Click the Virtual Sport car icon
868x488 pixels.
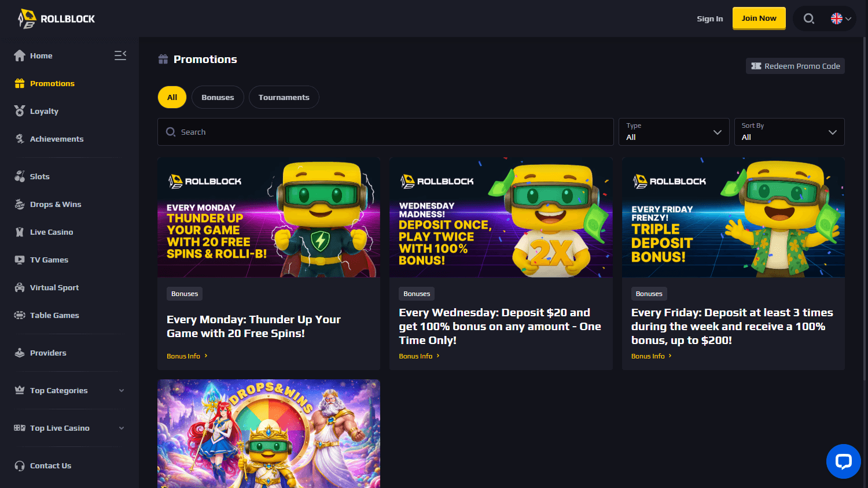tap(20, 287)
